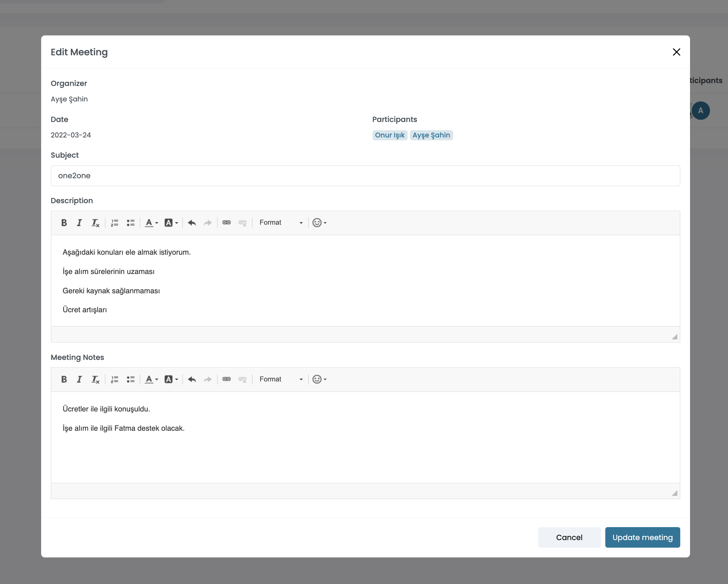
Task: Click the Cancel button
Action: click(569, 537)
